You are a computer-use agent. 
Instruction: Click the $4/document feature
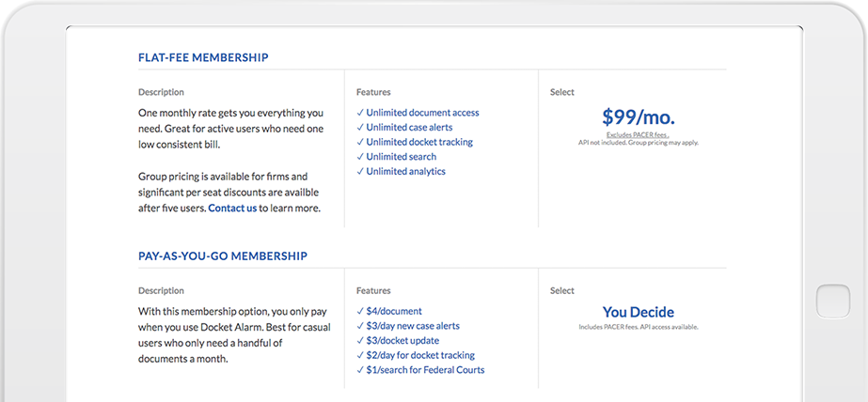click(394, 311)
